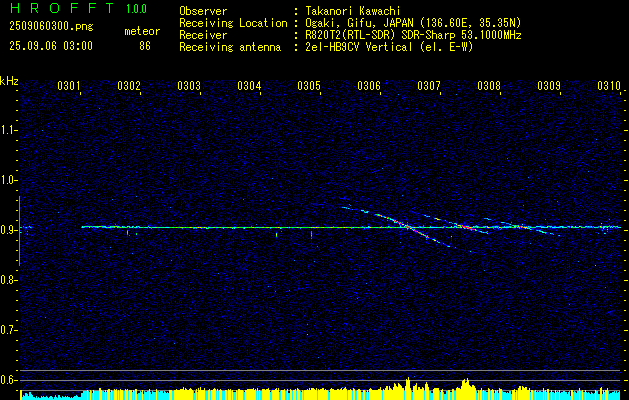Click the red echo crossing near 0308
This screenshot has height=400, width=629.
coord(465,227)
